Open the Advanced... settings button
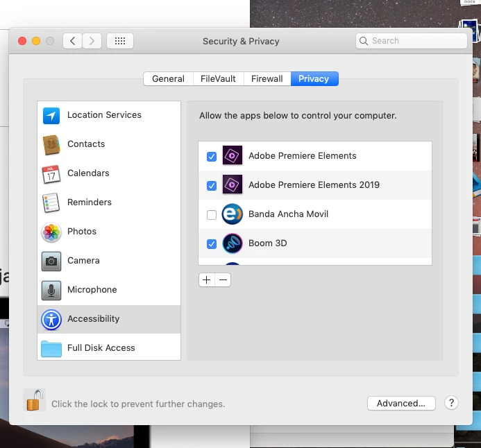Screen dimensions: 481x448 (401, 403)
